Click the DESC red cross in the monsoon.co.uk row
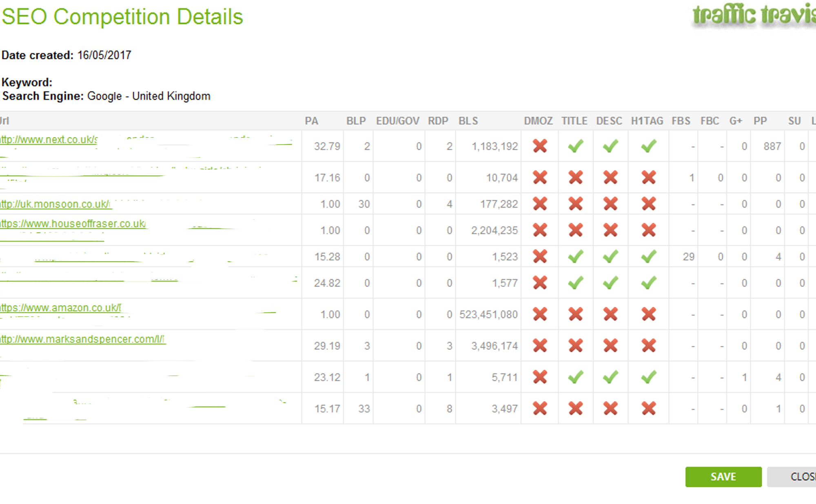Image resolution: width=816 pixels, height=504 pixels. pyautogui.click(x=610, y=203)
